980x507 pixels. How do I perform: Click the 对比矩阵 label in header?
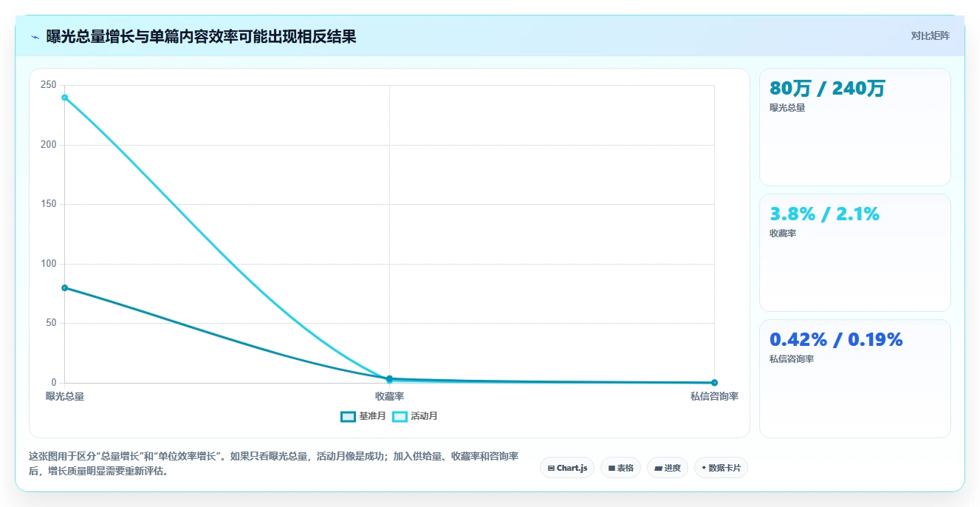[x=930, y=35]
